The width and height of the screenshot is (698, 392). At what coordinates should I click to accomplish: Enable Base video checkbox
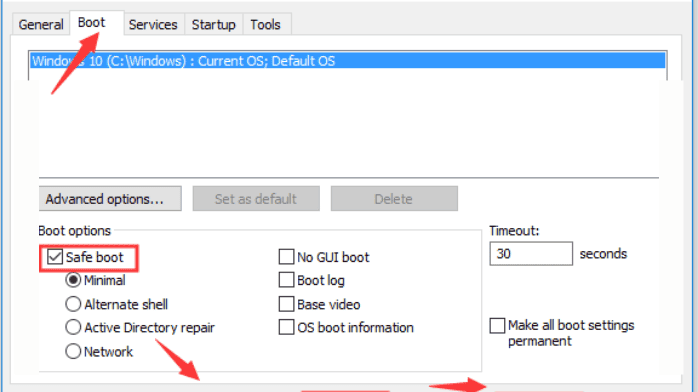tap(286, 304)
